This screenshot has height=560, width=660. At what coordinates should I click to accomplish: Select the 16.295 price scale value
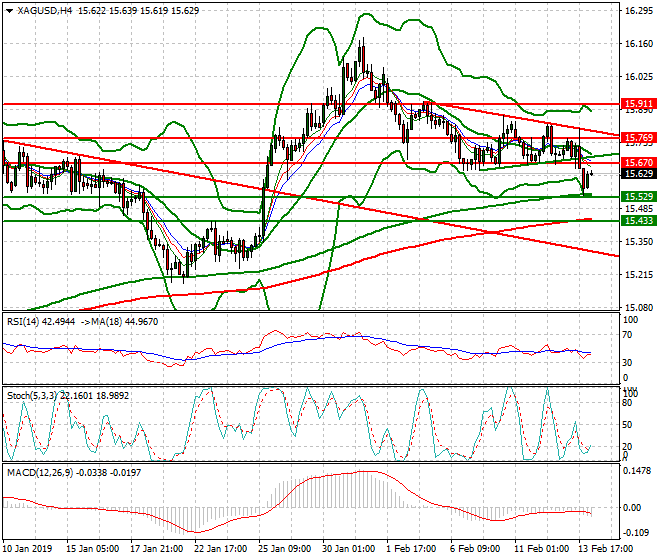coord(639,11)
